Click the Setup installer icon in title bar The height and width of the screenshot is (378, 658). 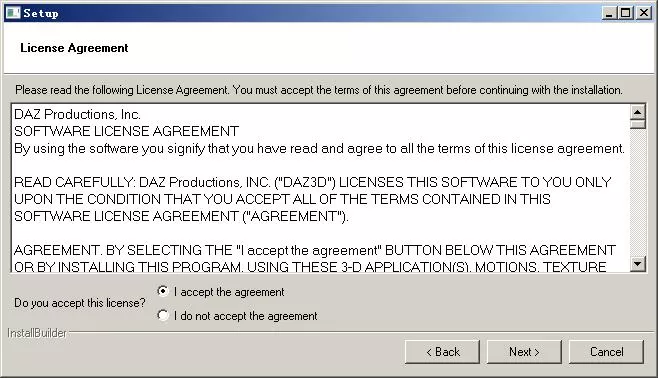[x=12, y=13]
